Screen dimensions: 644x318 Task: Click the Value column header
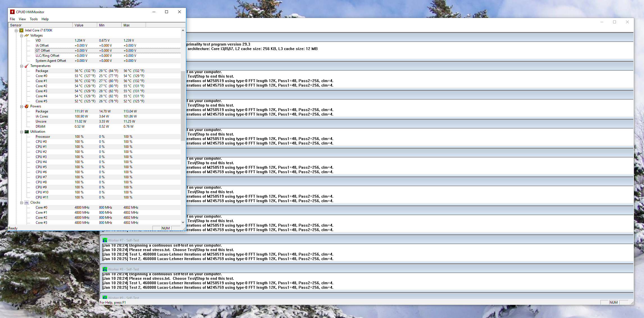[84, 25]
